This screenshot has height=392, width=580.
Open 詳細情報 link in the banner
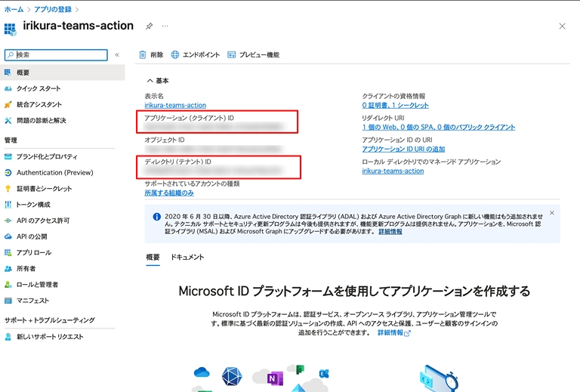pos(390,232)
